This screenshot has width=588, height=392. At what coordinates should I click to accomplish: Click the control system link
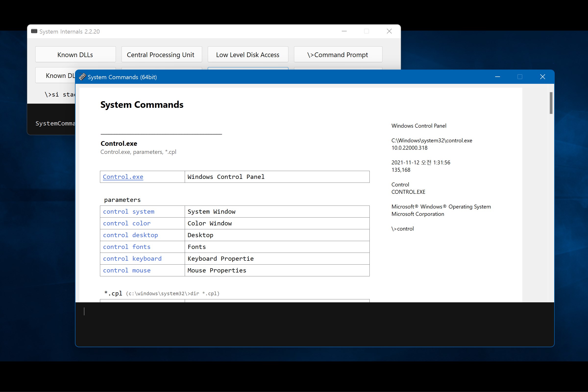tap(128, 211)
